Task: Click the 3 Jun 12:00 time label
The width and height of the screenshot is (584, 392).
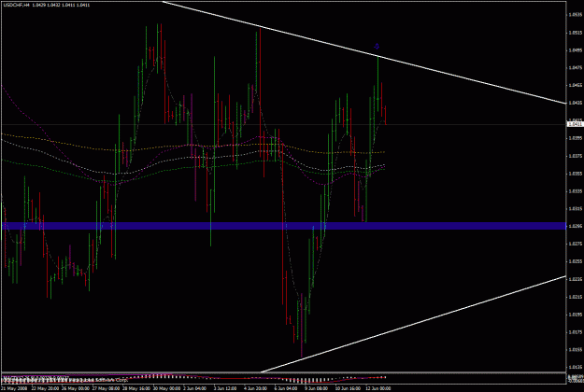Action: [x=224, y=388]
